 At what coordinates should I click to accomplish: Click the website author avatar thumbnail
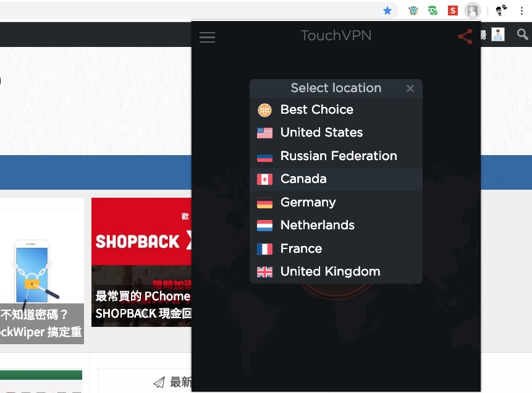(498, 34)
